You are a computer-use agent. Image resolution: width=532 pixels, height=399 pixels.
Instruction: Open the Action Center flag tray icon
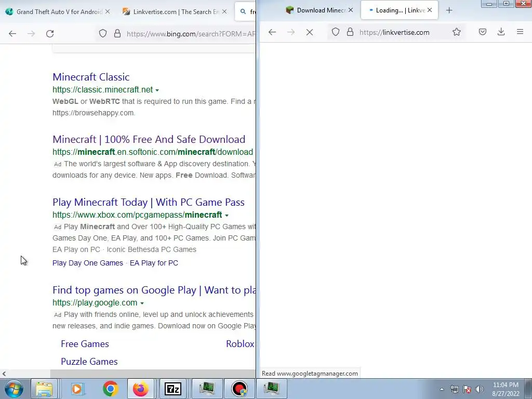tap(467, 389)
